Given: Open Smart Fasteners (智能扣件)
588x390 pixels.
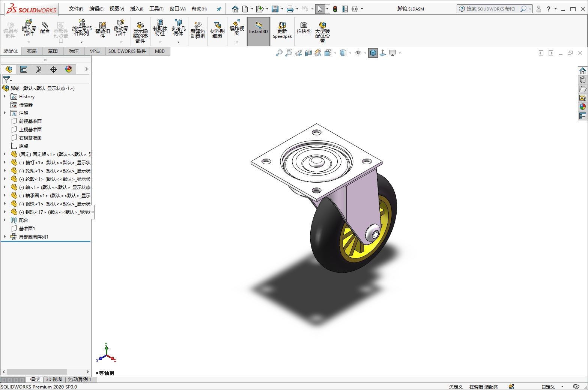Looking at the screenshot, I should 102,30.
